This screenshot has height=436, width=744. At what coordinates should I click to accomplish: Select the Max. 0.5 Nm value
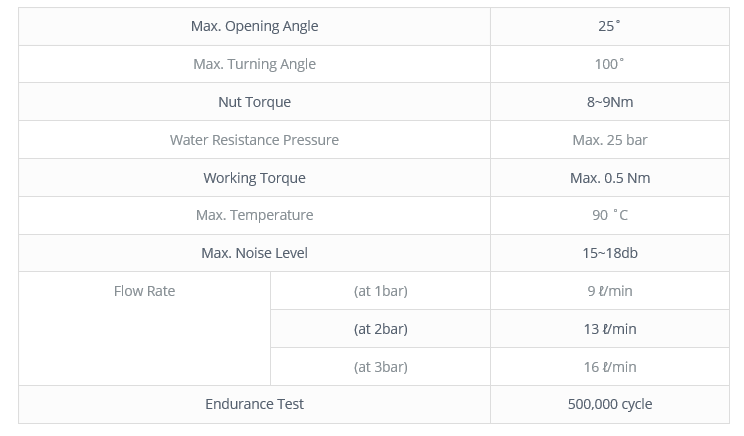coord(610,178)
